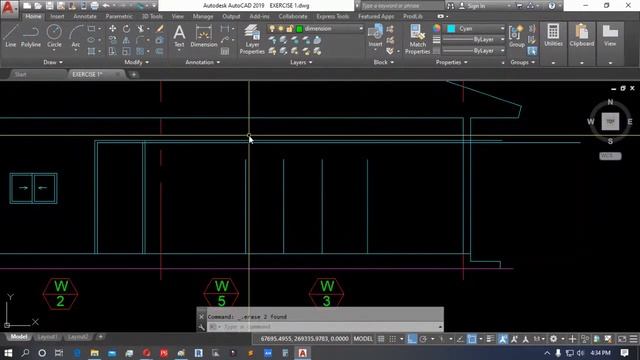Switch to the Model layout tab
The image size is (640, 360).
(x=18, y=337)
